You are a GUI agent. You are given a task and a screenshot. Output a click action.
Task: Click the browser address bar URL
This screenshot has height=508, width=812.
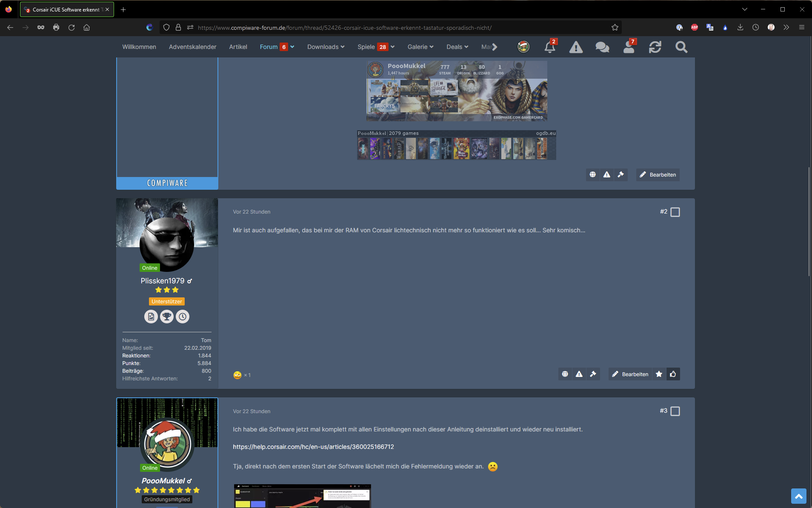click(x=345, y=28)
